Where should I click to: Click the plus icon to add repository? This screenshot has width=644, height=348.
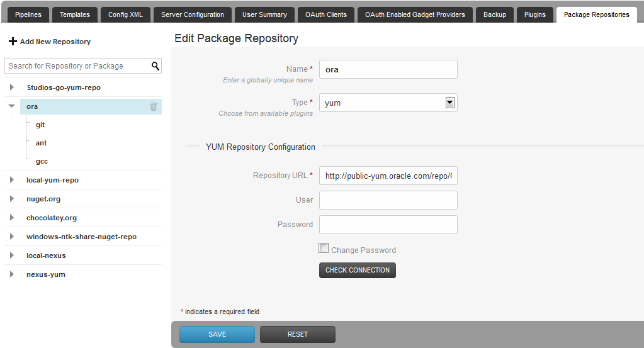pyautogui.click(x=13, y=42)
